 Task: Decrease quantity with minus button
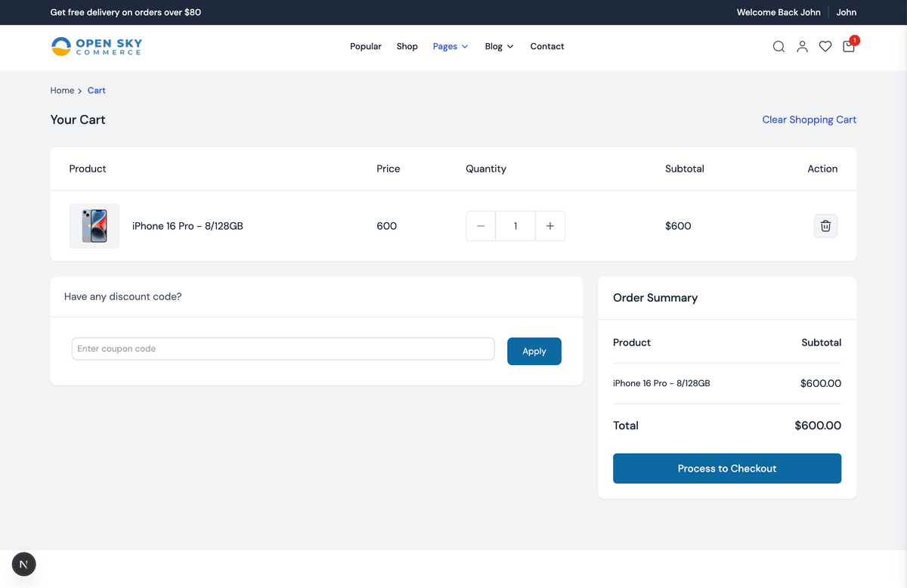click(x=481, y=226)
